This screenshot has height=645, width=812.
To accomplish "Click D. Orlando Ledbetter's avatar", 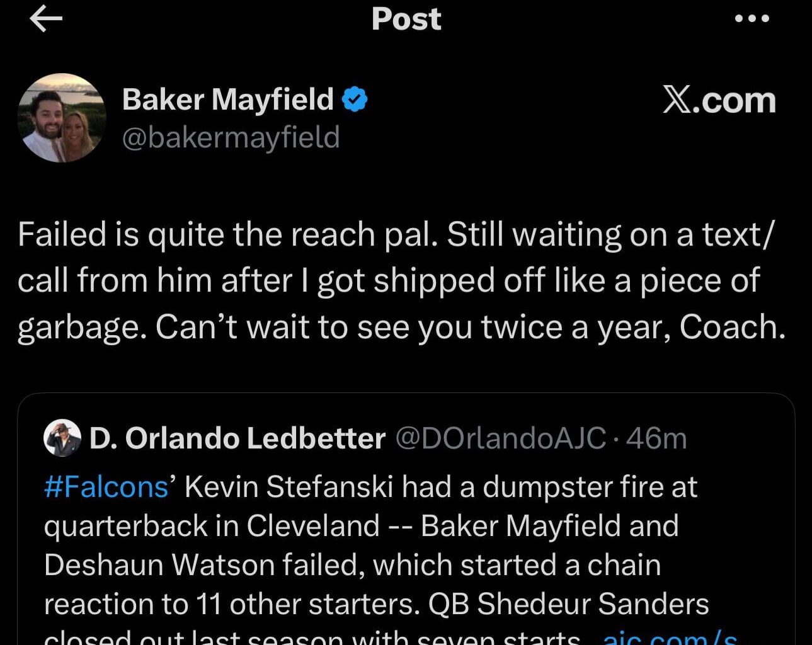I will point(63,439).
